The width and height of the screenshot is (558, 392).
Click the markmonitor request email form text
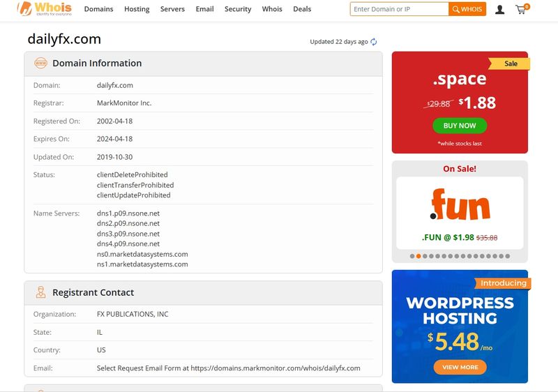pos(229,368)
